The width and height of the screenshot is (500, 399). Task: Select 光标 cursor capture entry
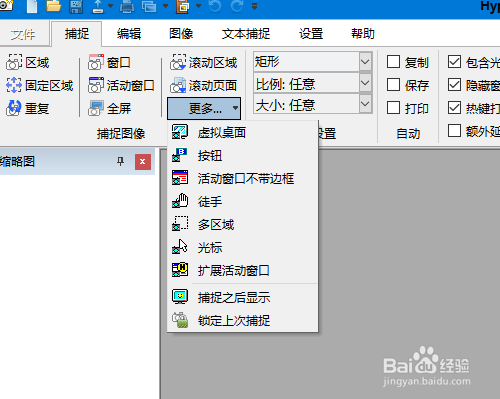pyautogui.click(x=243, y=248)
